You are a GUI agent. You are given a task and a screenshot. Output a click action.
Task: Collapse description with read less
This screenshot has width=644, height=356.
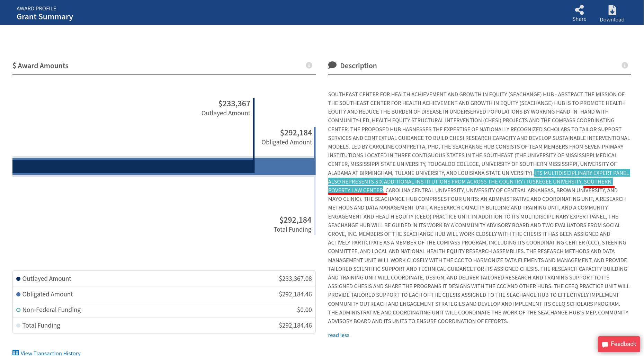point(339,335)
